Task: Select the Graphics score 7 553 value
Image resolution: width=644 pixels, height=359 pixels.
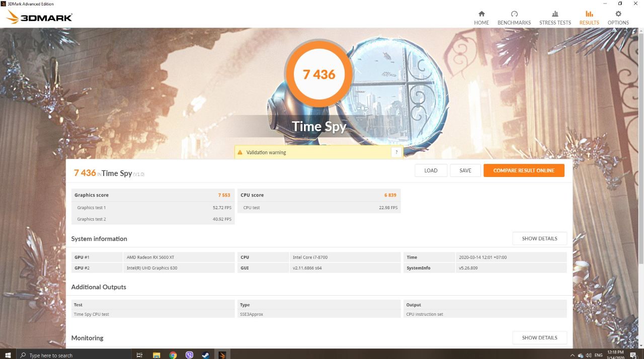Action: (x=224, y=195)
